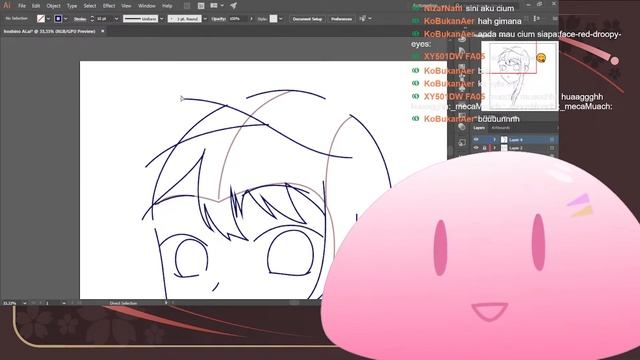Viewport: 640px width, 360px height.
Task: Expand the Layer 2 disclosure arrow
Action: click(x=494, y=148)
